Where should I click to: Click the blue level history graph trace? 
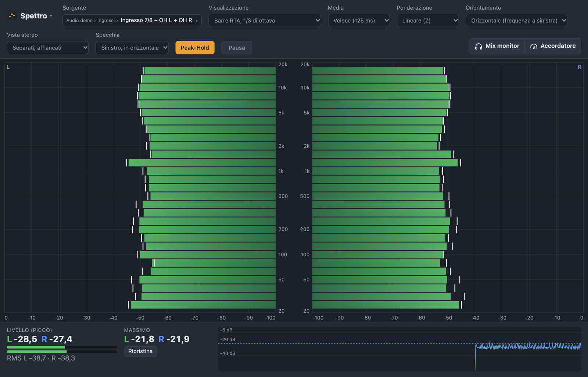[x=528, y=346]
